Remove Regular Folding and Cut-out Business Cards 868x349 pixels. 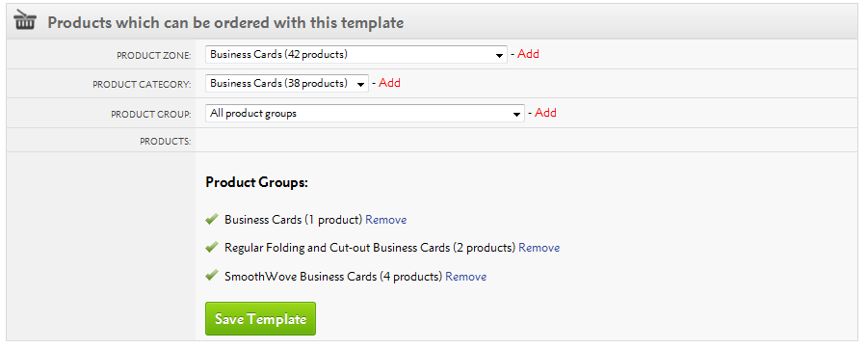[x=539, y=248]
